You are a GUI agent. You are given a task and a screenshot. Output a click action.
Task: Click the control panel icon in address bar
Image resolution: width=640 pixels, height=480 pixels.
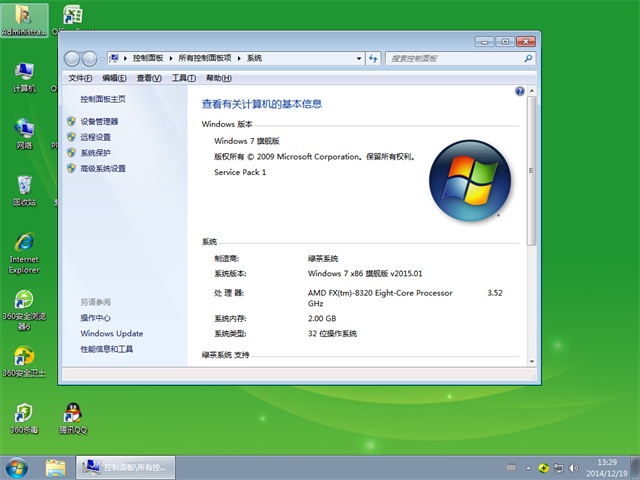click(114, 58)
